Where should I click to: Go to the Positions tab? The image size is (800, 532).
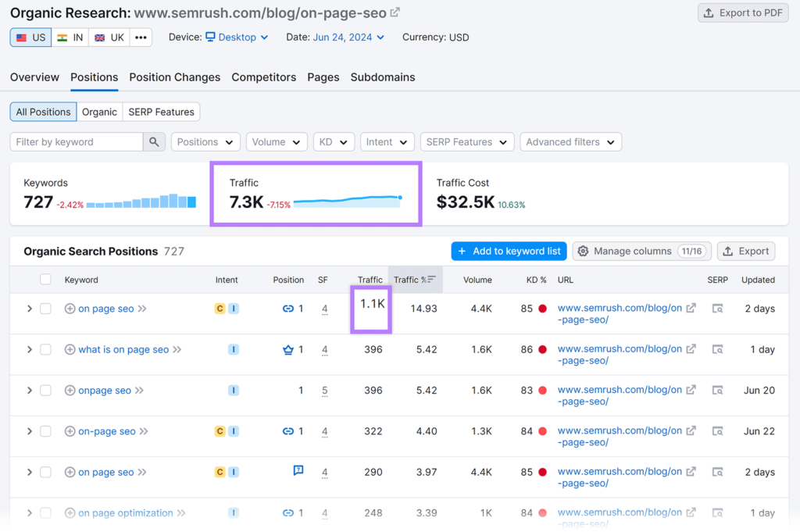click(x=95, y=77)
